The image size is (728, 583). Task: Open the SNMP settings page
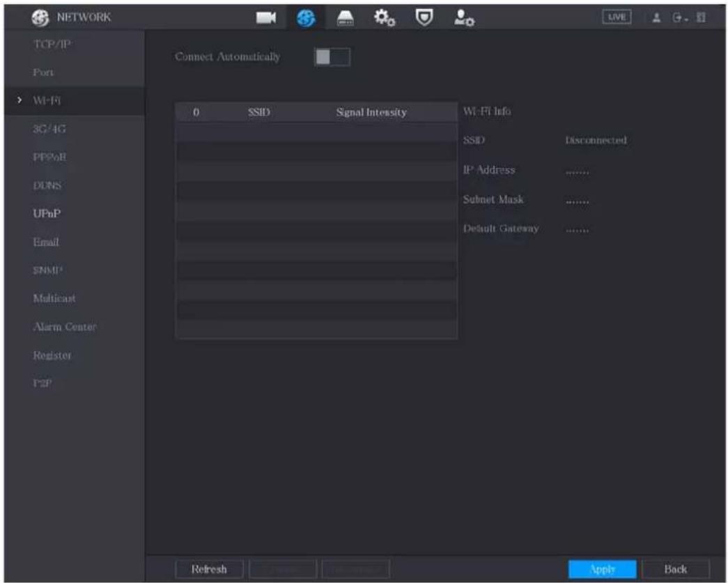(x=47, y=270)
